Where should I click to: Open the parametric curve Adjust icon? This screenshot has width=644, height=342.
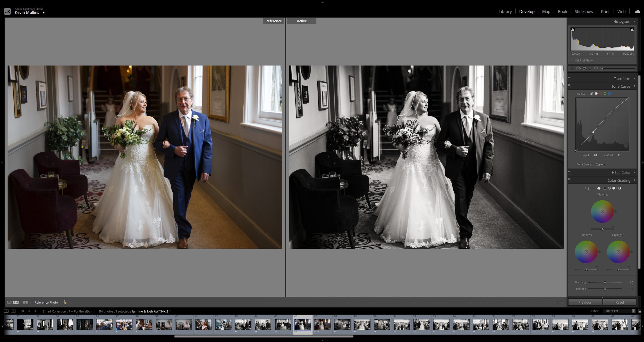592,93
